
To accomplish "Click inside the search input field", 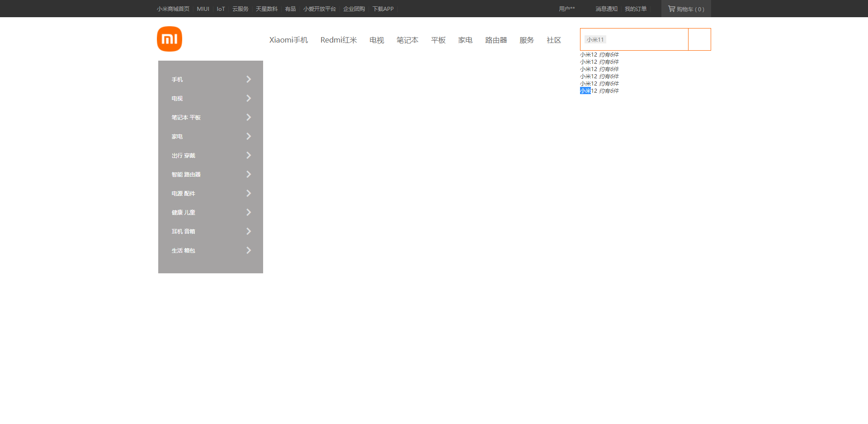I will click(633, 39).
